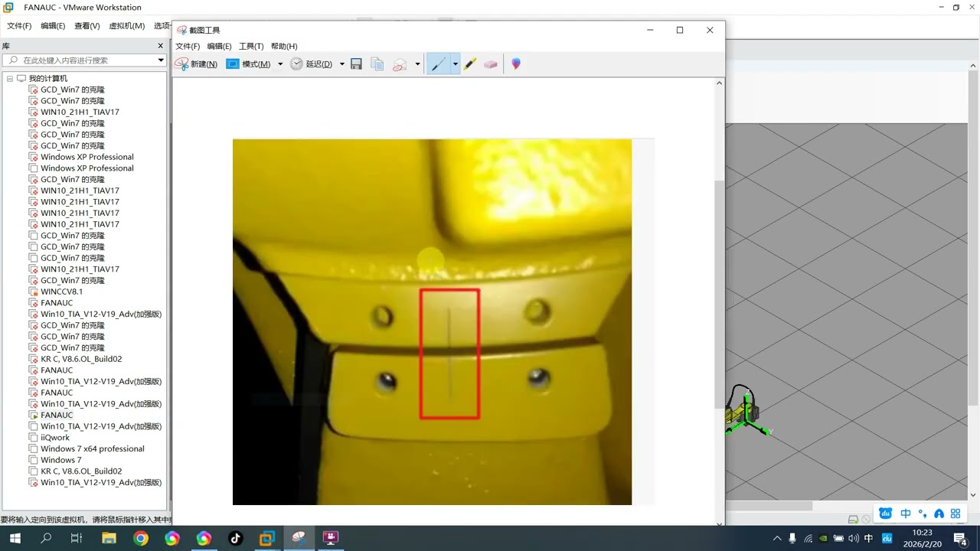The height and width of the screenshot is (551, 980).
Task: Select the Windows 7 virtual machine entry
Action: pos(60,460)
